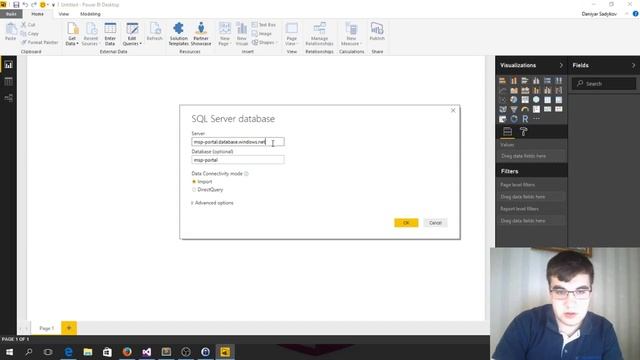Select the Line chart visualization
The height and width of the screenshot is (360, 640).
click(502, 90)
